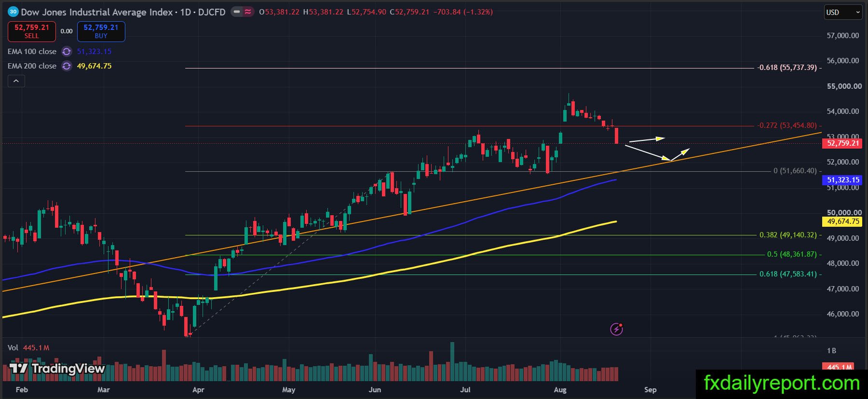Select the EMA 200 close indicator label
This screenshot has width=868, height=399.
(32, 66)
